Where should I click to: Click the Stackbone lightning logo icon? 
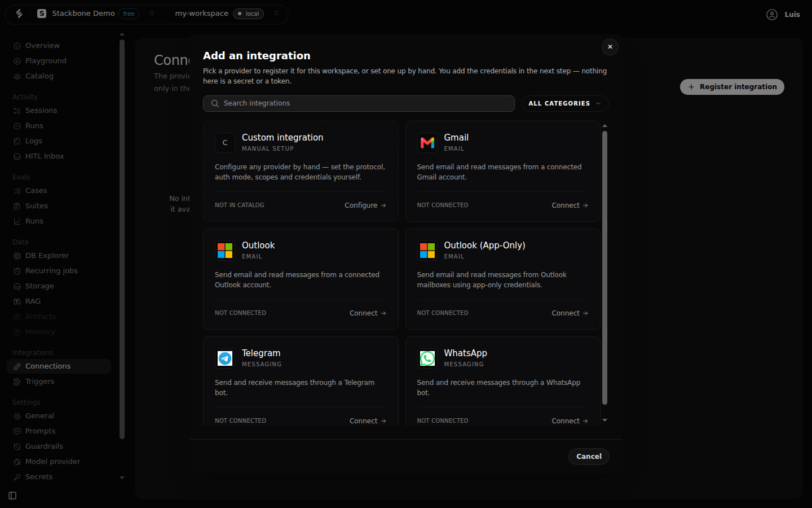[x=19, y=14]
